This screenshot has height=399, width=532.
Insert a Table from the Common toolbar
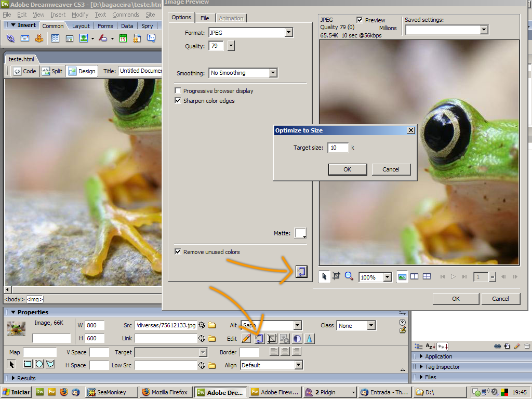55,38
